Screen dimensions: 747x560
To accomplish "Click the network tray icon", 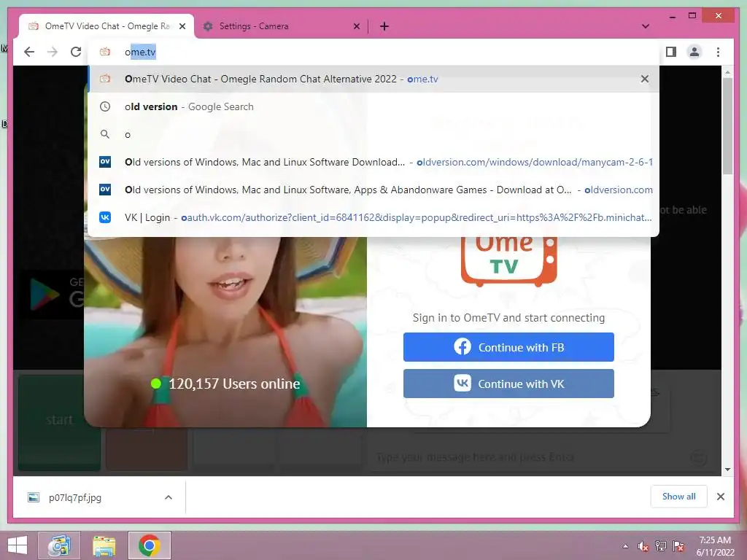I will point(660,546).
